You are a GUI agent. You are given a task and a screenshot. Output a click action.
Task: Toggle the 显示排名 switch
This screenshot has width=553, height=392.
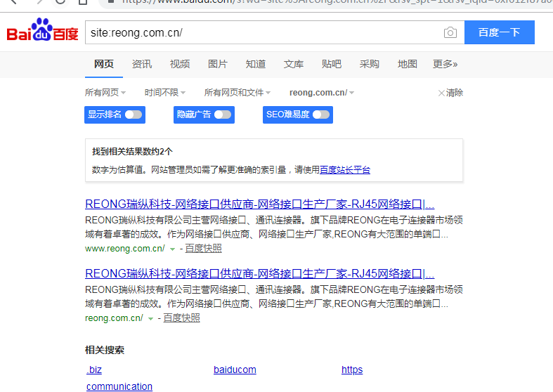coord(134,115)
